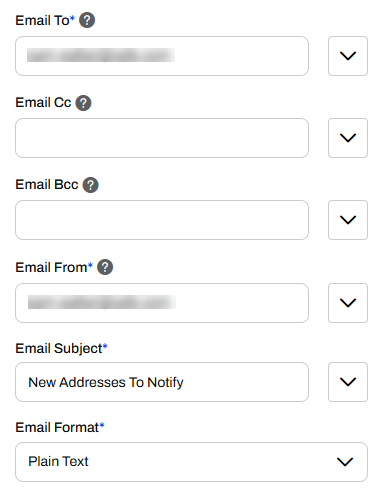Viewport: 382px width, 494px height.
Task: Show help for the Email Bcc field
Action: click(91, 185)
